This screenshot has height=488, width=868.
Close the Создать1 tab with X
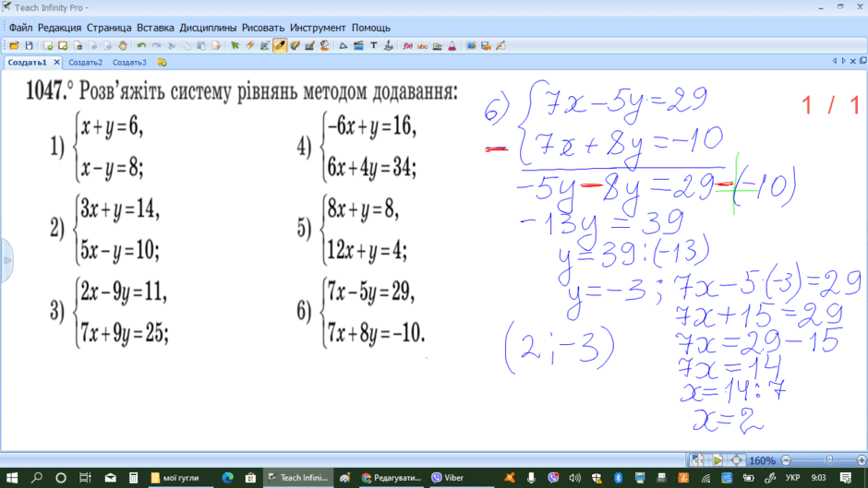coord(56,63)
